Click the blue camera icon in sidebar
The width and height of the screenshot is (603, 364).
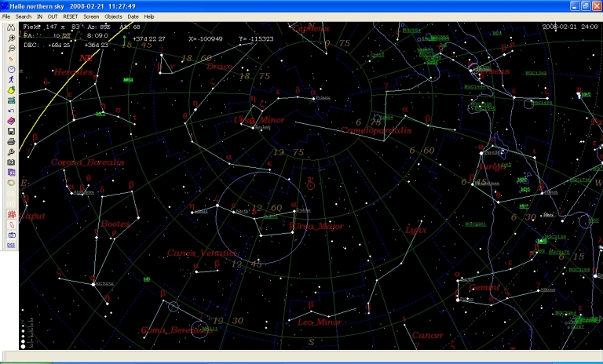point(11,235)
